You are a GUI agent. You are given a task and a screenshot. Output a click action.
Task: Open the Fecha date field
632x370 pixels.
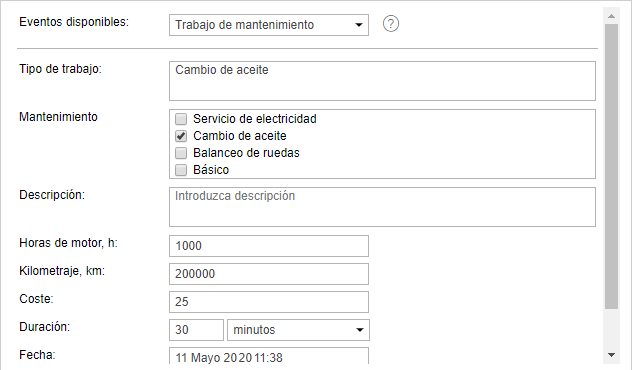coord(269,356)
